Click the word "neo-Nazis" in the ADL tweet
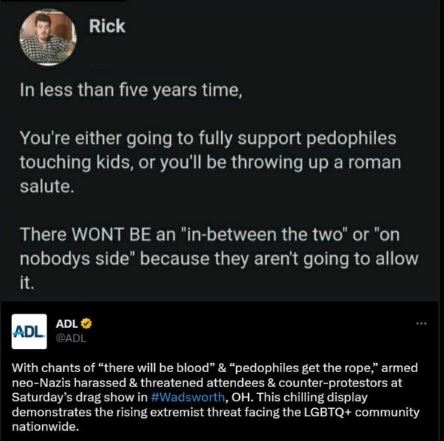 pos(41,383)
